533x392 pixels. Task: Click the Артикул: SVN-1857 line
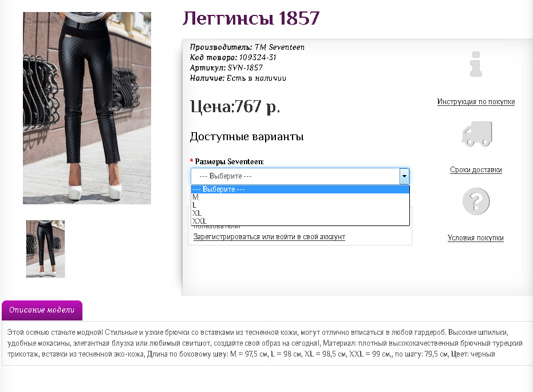click(x=226, y=68)
